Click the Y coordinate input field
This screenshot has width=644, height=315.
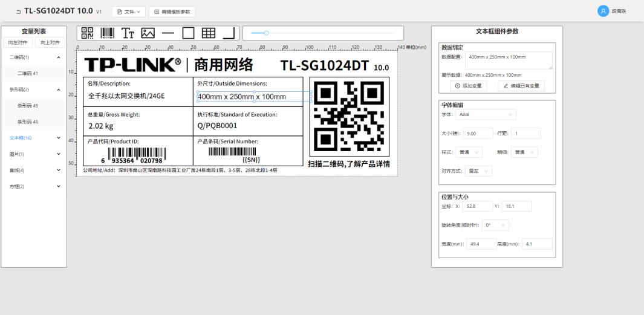tap(516, 206)
